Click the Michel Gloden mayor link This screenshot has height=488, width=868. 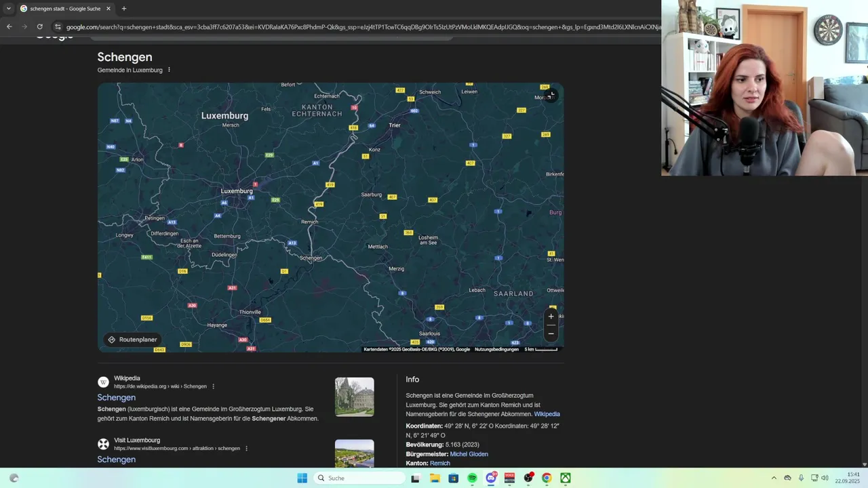point(469,454)
